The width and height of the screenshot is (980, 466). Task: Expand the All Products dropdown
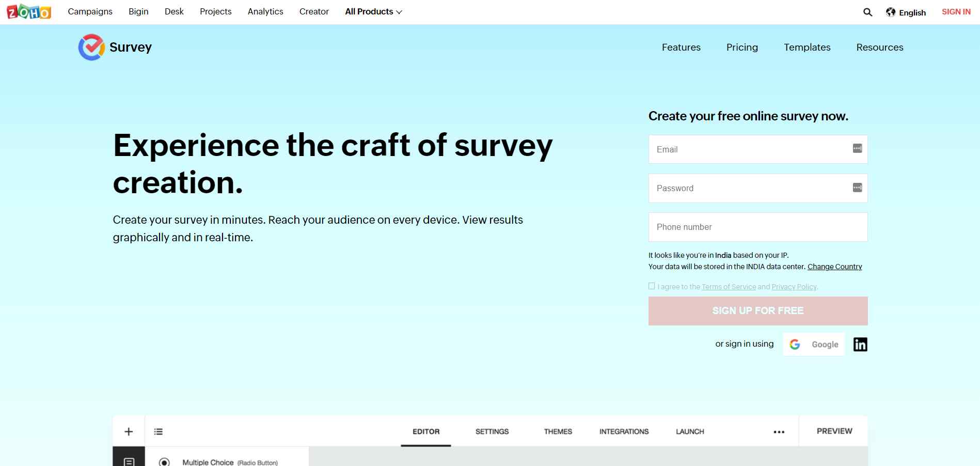373,11
